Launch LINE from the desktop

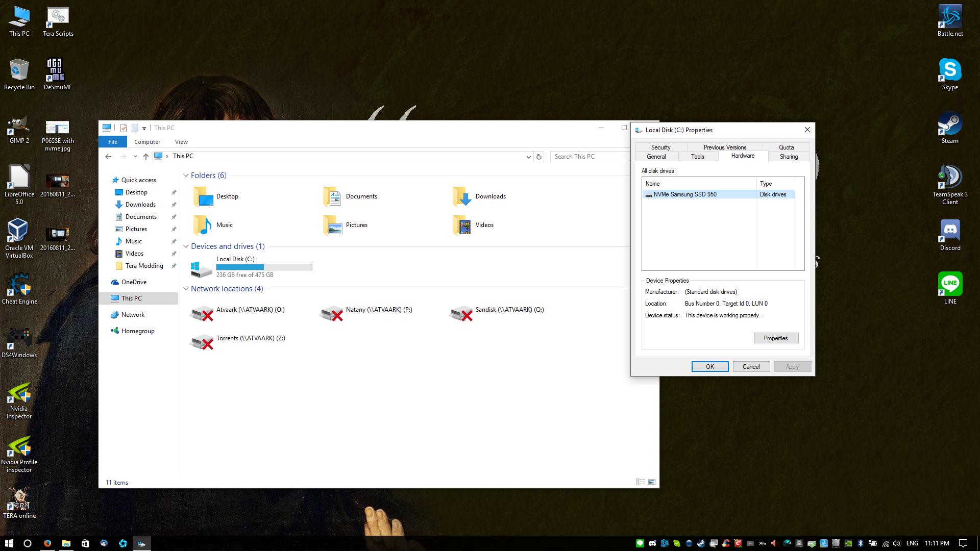[x=950, y=289]
